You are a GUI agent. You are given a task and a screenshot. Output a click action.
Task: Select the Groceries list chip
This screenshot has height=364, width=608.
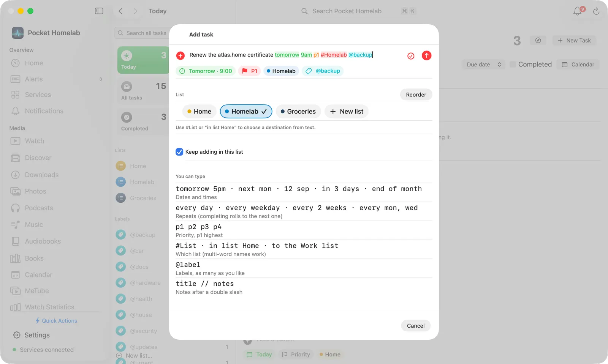coord(298,111)
